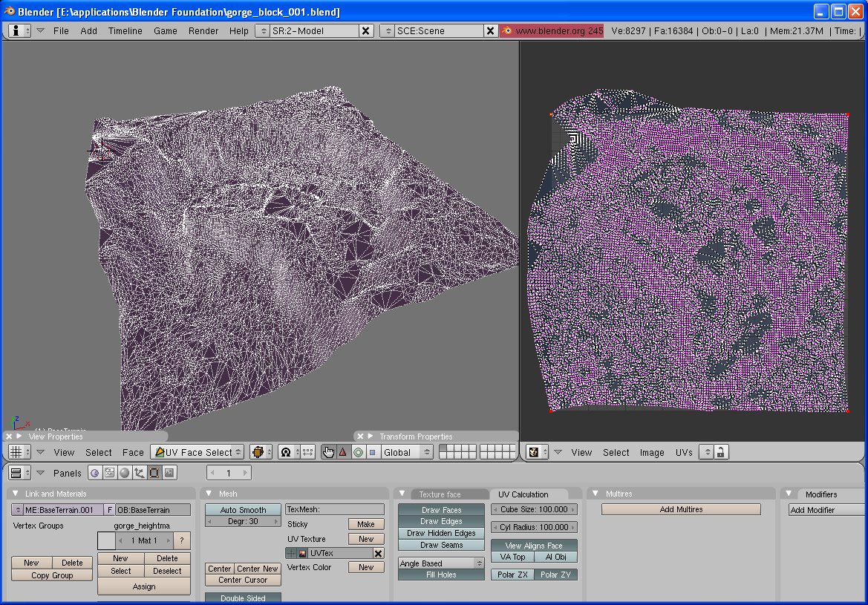The image size is (868, 605).
Task: Toggle Draw Hidden Edges option
Action: [x=441, y=533]
